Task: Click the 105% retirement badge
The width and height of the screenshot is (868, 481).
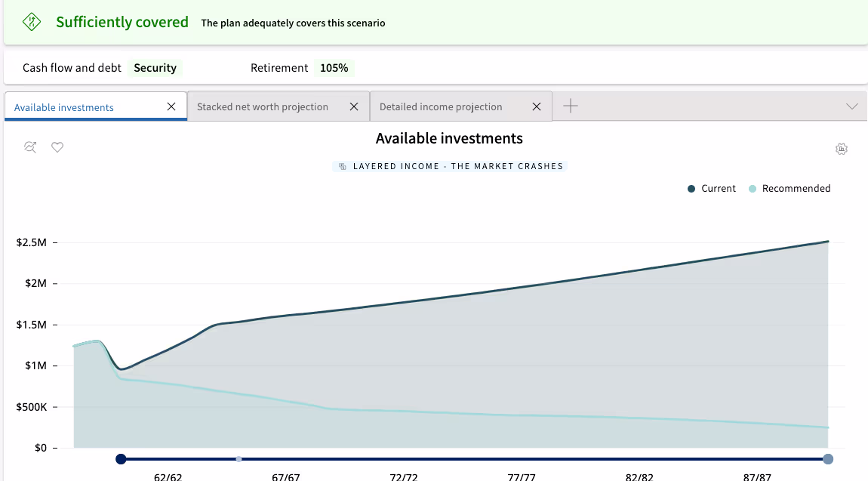Action: (x=334, y=68)
